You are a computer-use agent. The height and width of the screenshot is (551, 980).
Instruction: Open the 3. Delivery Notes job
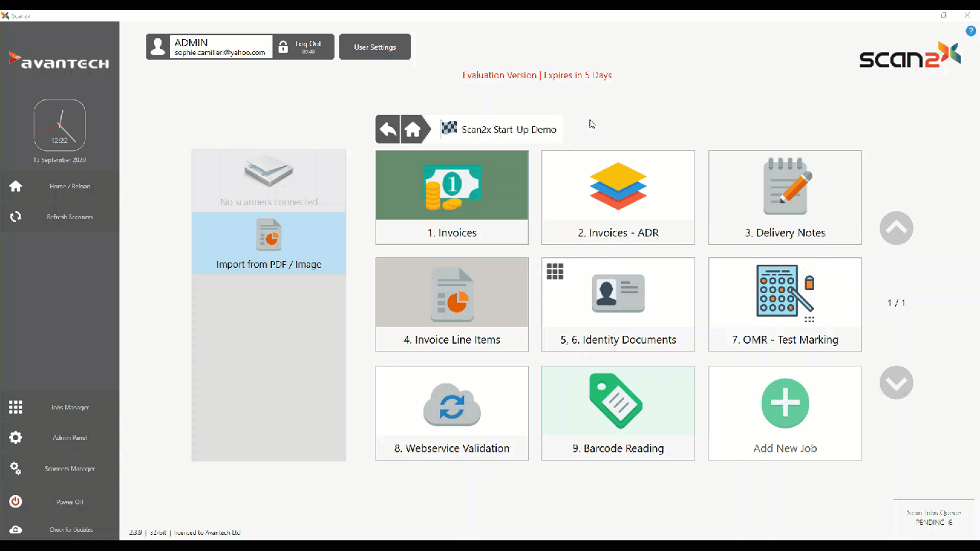tap(785, 197)
